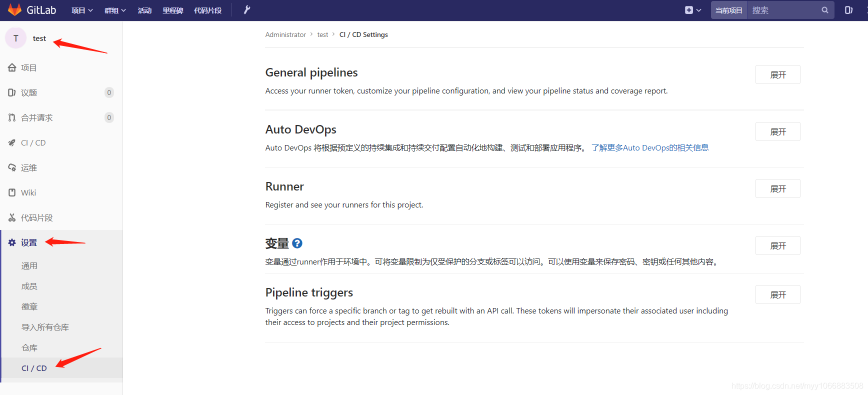
Task: Expand the 变量 section
Action: [x=777, y=245]
